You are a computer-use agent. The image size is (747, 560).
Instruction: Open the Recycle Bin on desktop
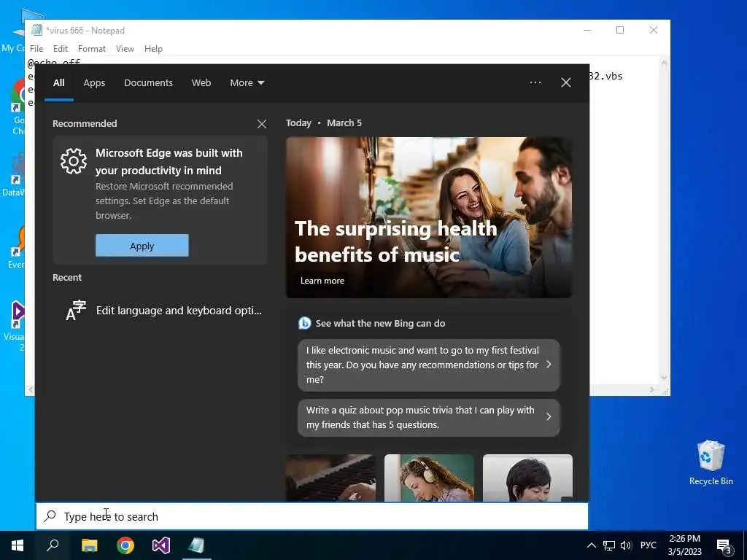tap(711, 463)
